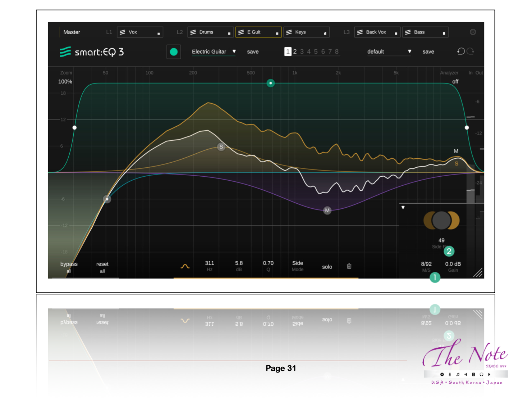Select the S filter node on the orange curve
The height and width of the screenshot is (398, 532).
point(221,147)
